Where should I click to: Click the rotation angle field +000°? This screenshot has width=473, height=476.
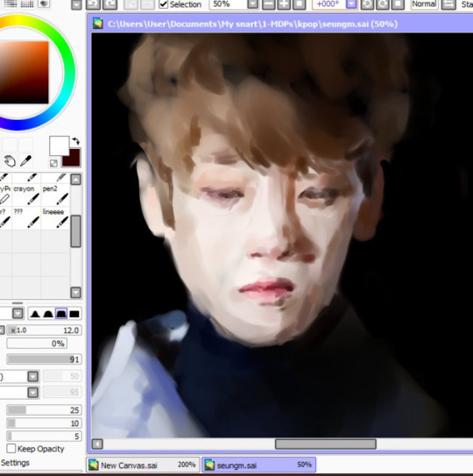tap(329, 4)
